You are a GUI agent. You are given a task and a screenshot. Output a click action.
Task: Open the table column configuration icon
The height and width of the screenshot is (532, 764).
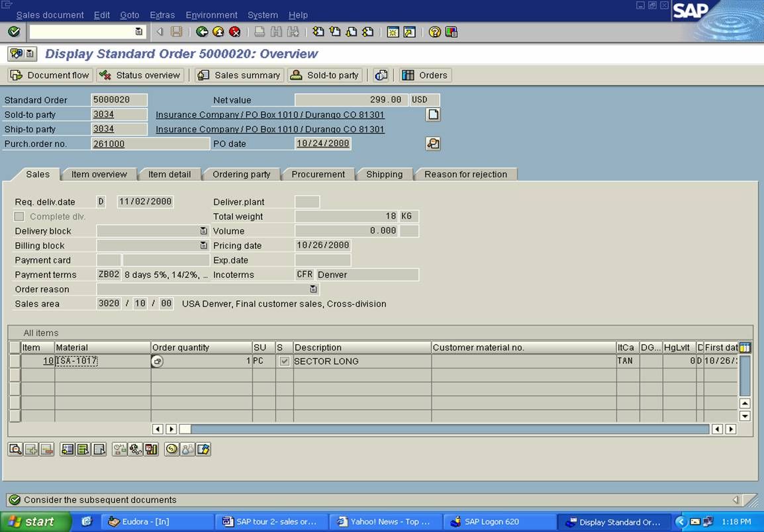click(745, 347)
